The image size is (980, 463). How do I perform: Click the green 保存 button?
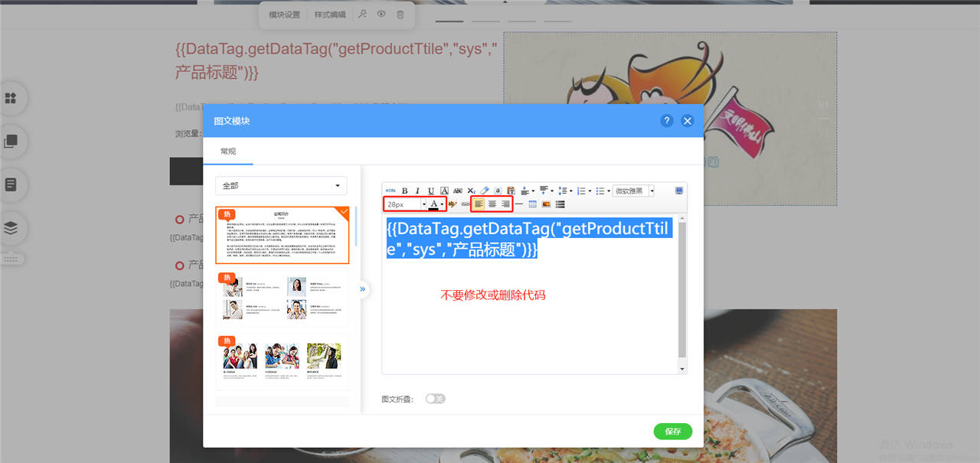pyautogui.click(x=673, y=432)
